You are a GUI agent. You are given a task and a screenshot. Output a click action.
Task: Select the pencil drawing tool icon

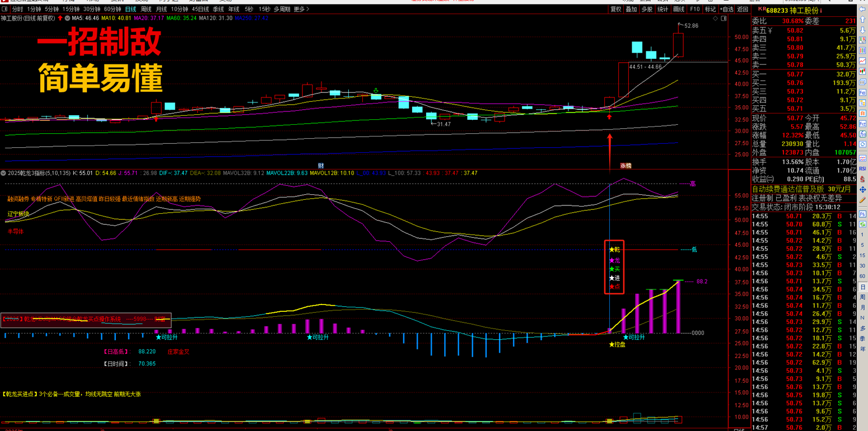click(x=862, y=200)
